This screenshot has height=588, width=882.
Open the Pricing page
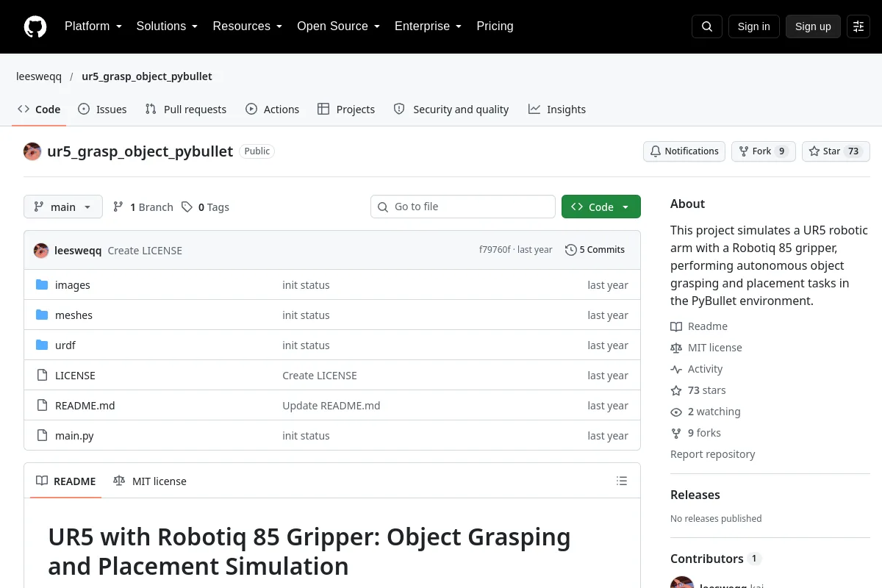click(495, 26)
